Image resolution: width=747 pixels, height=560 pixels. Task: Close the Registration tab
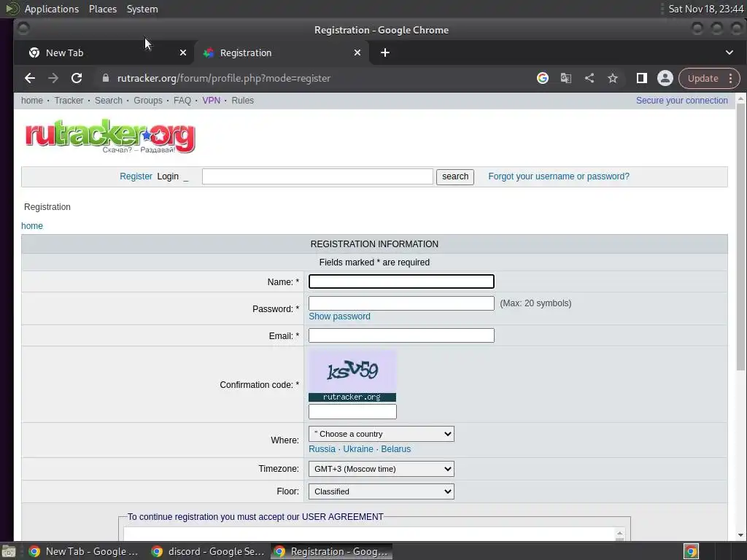[357, 52]
